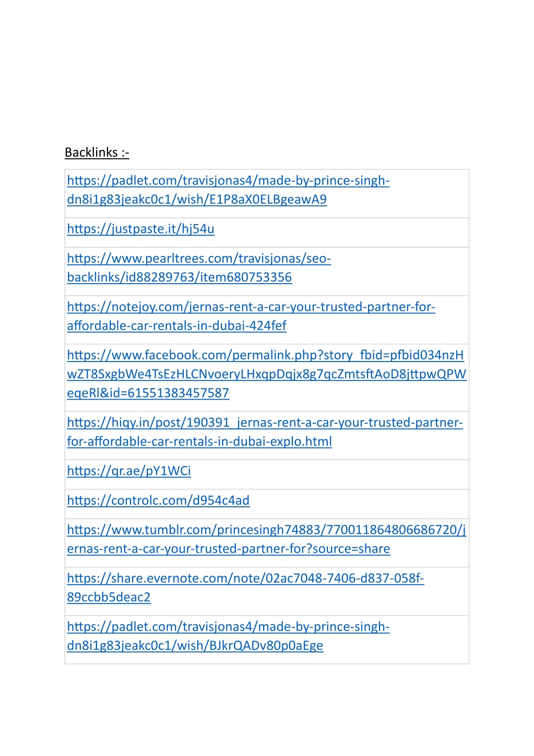Click the '89ccbb5deac2' evernote link line
The image size is (534, 756).
click(x=109, y=597)
